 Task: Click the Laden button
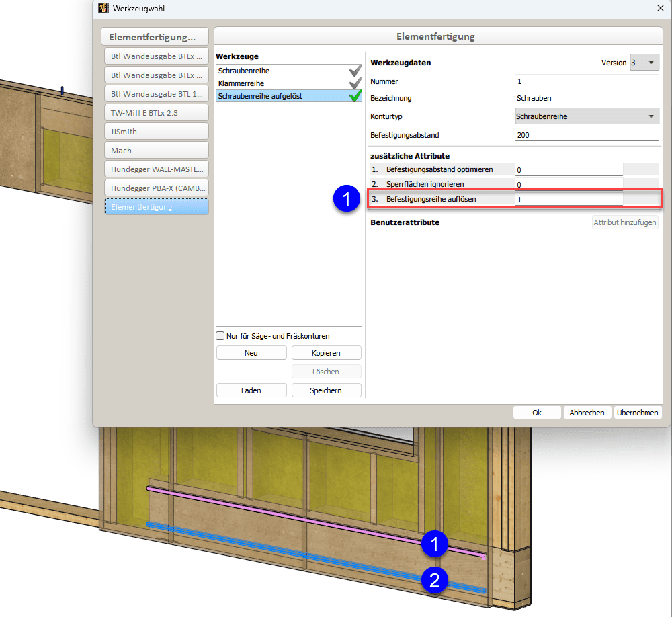coord(251,390)
